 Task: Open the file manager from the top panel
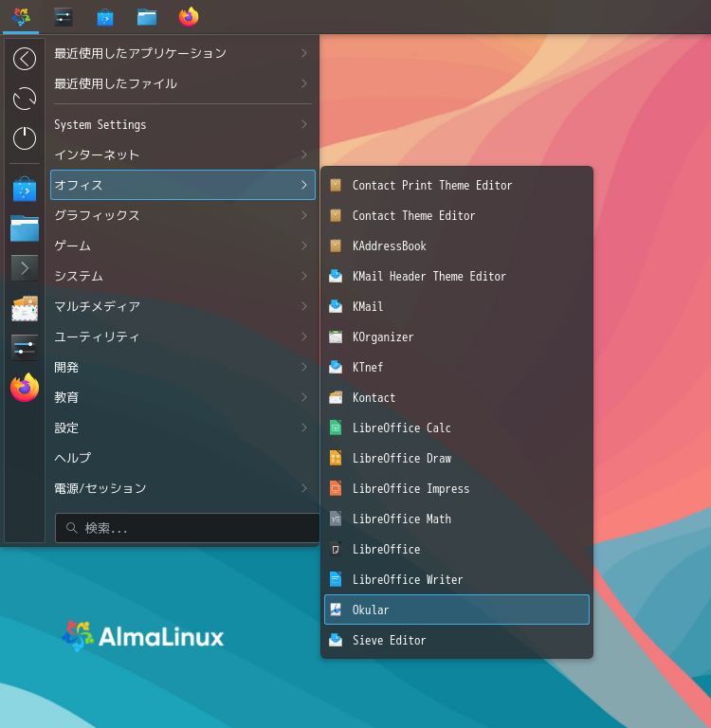[x=147, y=18]
